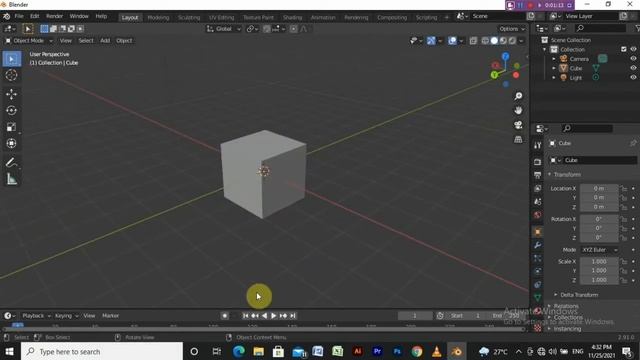Select the Scale tool
640x360 pixels.
11,127
